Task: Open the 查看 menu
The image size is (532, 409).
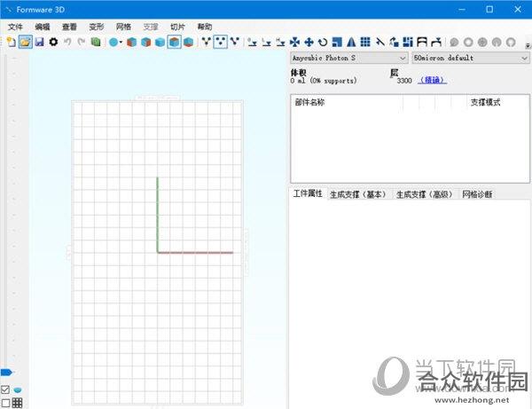Action: (69, 27)
